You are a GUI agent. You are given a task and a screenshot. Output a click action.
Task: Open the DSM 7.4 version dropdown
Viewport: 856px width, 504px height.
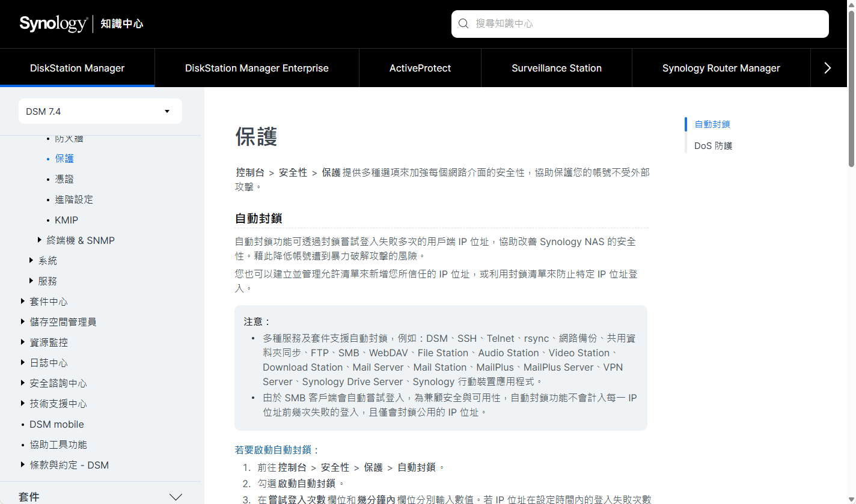(100, 112)
